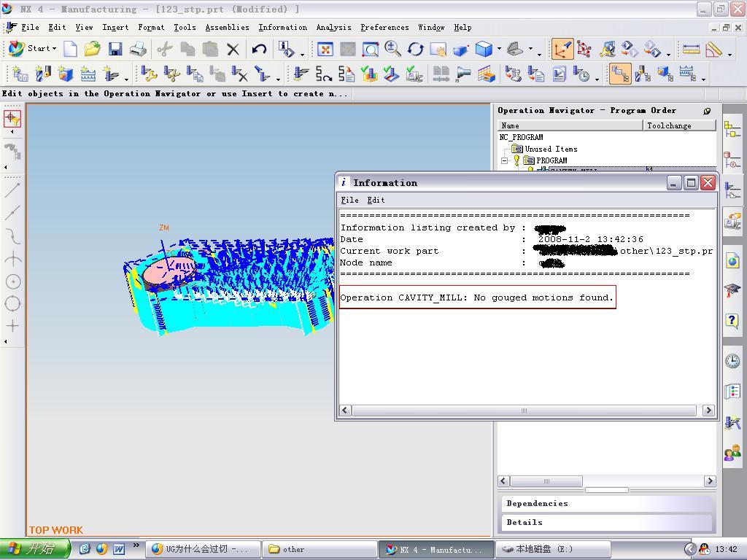Switch to Machining Method View icon
This screenshot has height=560, width=747.
(687, 74)
